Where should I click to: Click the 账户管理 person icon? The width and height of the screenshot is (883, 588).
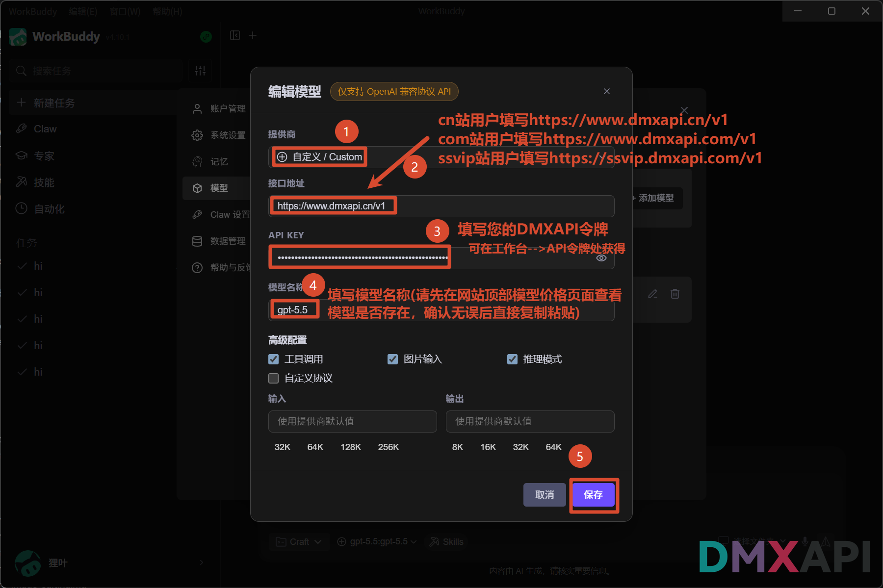click(x=197, y=108)
